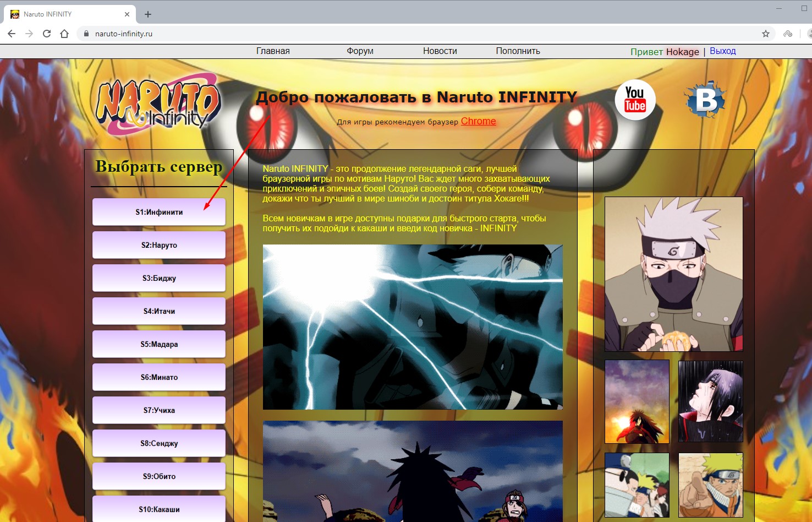812x522 pixels.
Task: Open a new browser tab
Action: pos(148,14)
